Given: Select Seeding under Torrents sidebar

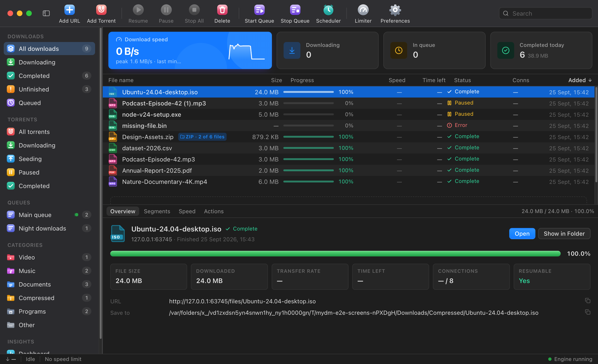Looking at the screenshot, I should (x=49, y=159).
